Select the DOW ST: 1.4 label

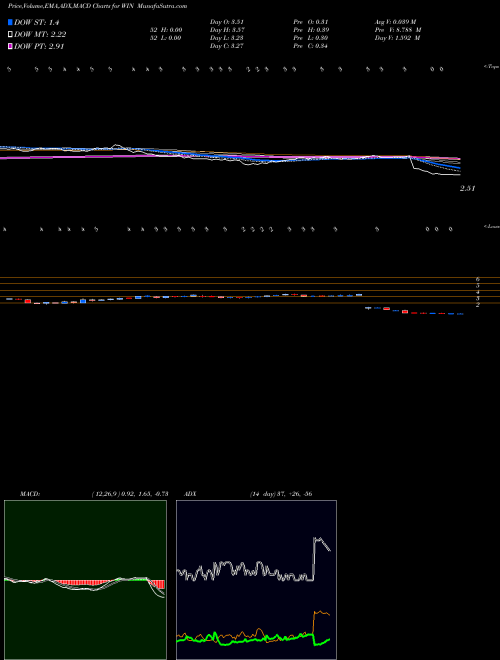37,22
